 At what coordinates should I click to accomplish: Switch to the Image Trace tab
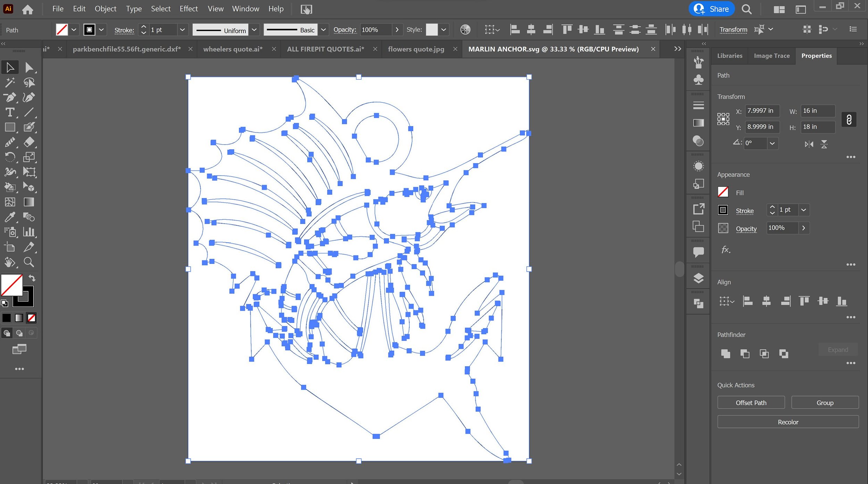click(771, 56)
